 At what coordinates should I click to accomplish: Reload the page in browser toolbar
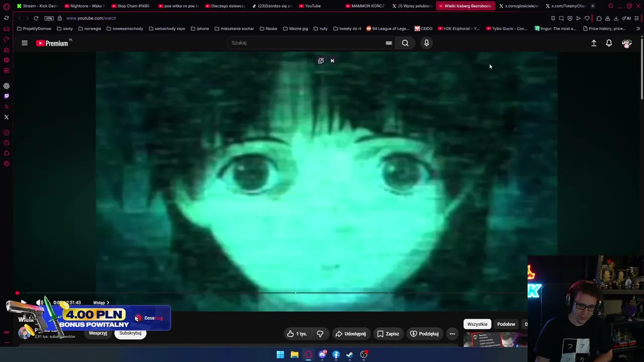(36, 18)
